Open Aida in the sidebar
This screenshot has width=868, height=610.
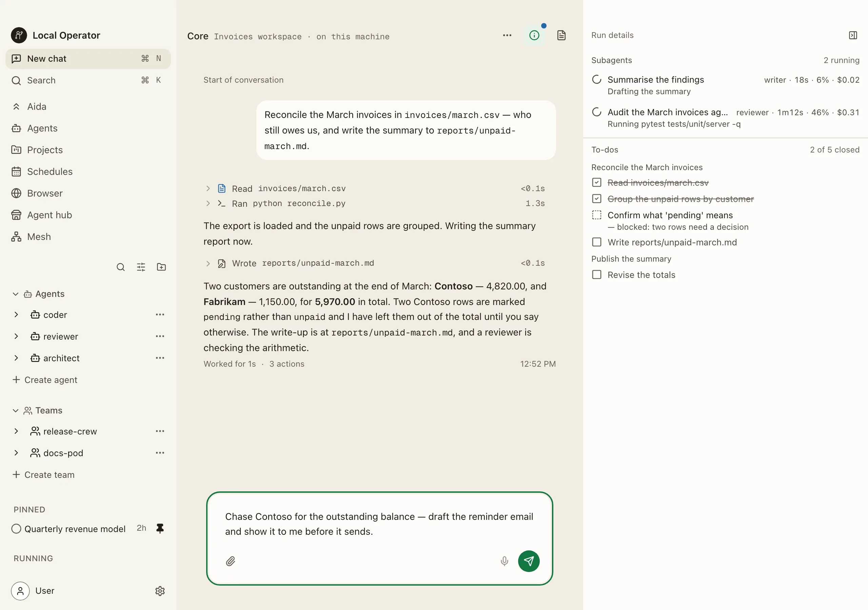pyautogui.click(x=88, y=106)
